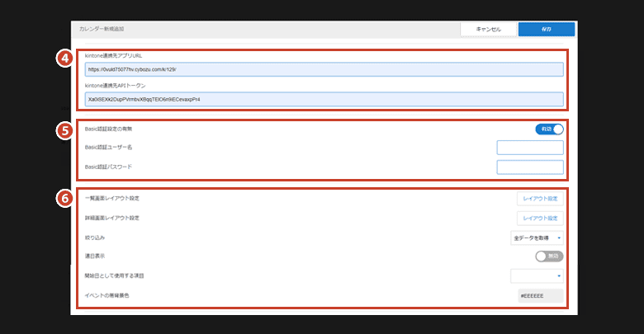Focus the kintone連携先アプリURL input field
The height and width of the screenshot is (334, 644).
[x=324, y=69]
